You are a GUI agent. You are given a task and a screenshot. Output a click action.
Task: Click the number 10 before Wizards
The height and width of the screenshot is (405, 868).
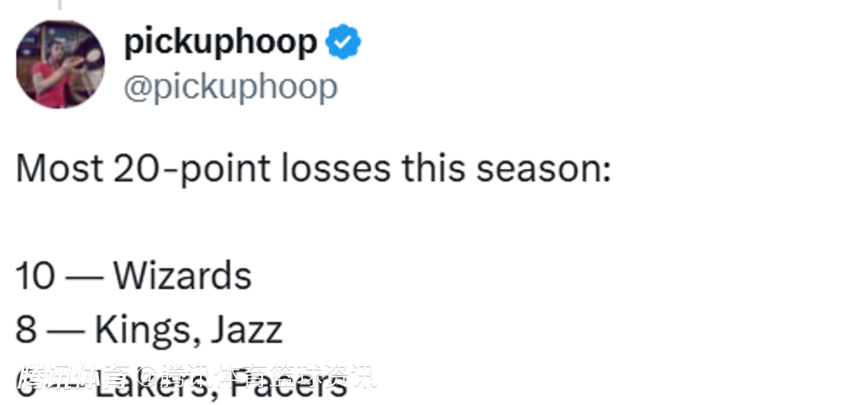(x=35, y=276)
